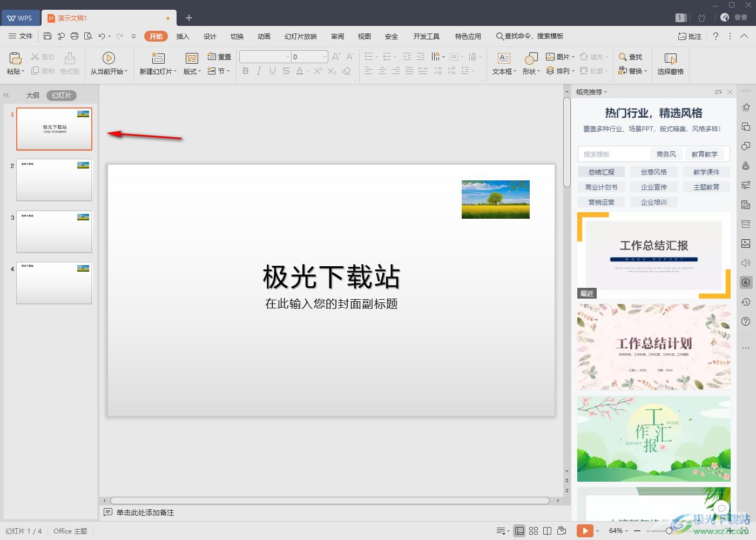Click the Print icon in quick toolbar
The width and height of the screenshot is (756, 540).
(75, 36)
